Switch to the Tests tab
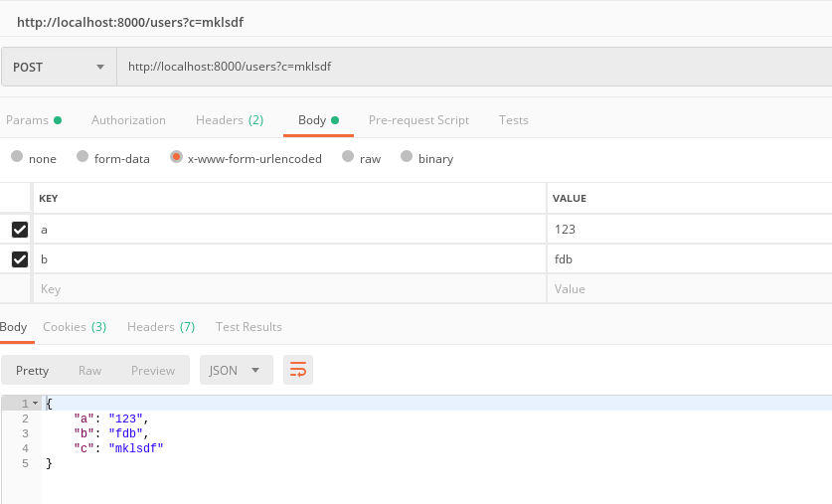The height and width of the screenshot is (504, 832). point(514,120)
